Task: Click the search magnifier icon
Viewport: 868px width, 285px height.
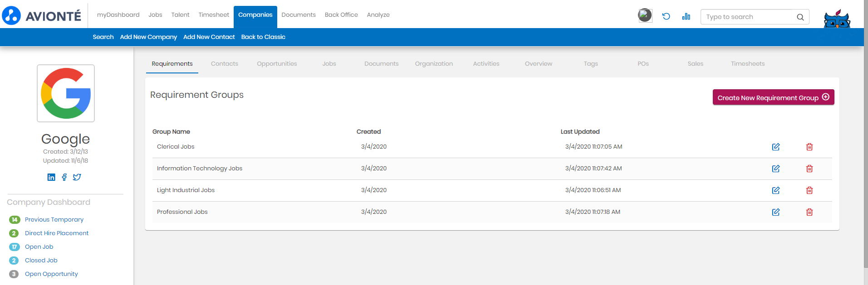Action: click(x=800, y=17)
